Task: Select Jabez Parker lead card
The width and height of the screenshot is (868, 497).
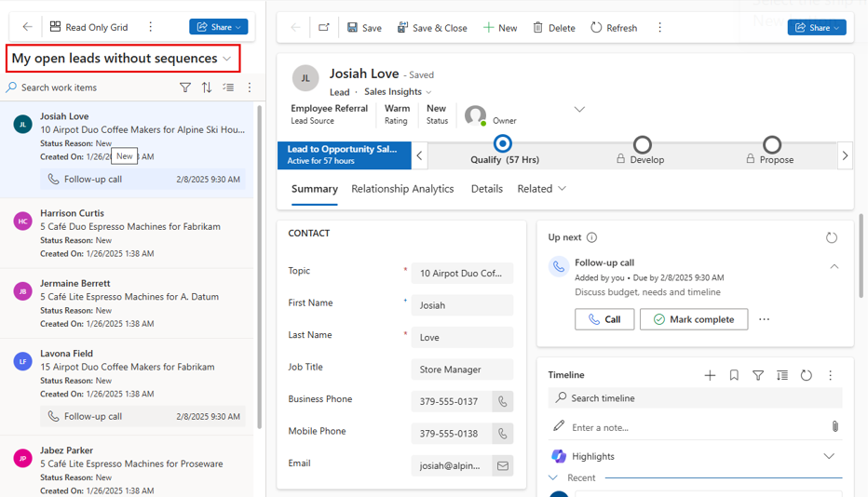Action: click(x=127, y=466)
